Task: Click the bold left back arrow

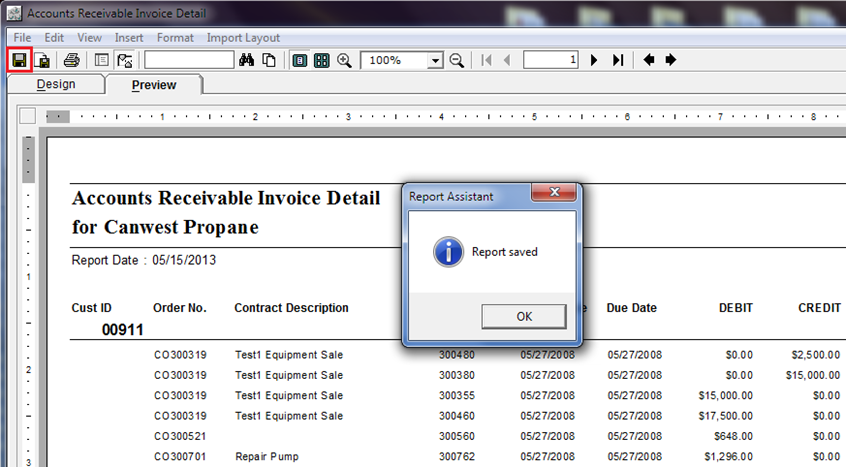Action: [649, 60]
